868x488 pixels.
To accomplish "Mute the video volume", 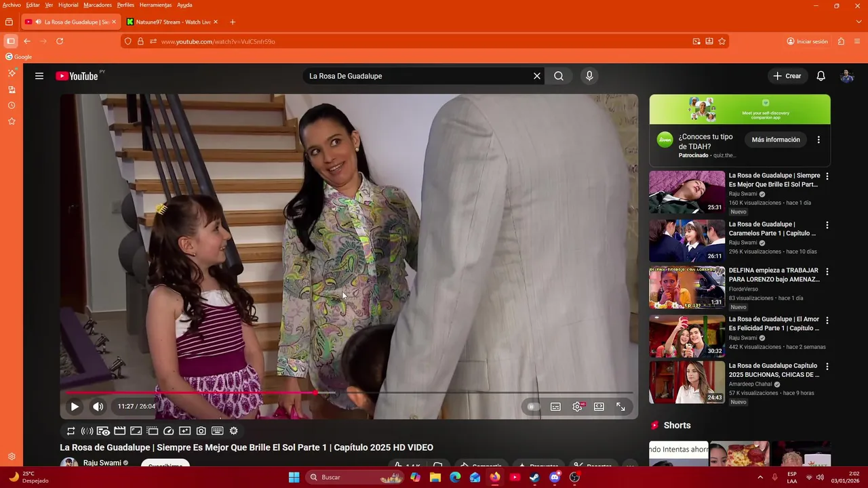I will tap(98, 407).
